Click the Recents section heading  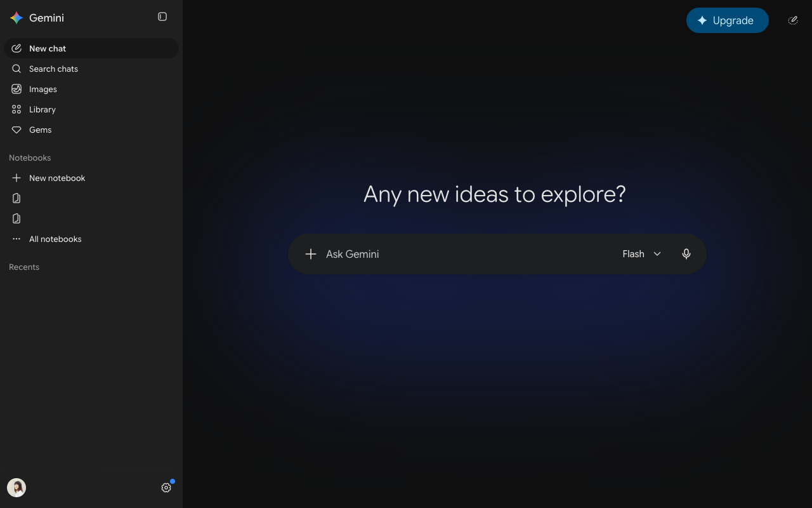point(24,267)
